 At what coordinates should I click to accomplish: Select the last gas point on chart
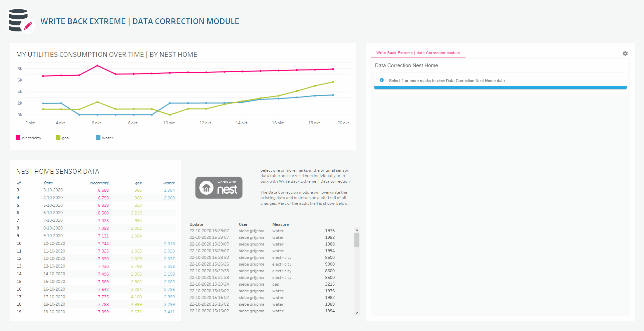(x=333, y=82)
